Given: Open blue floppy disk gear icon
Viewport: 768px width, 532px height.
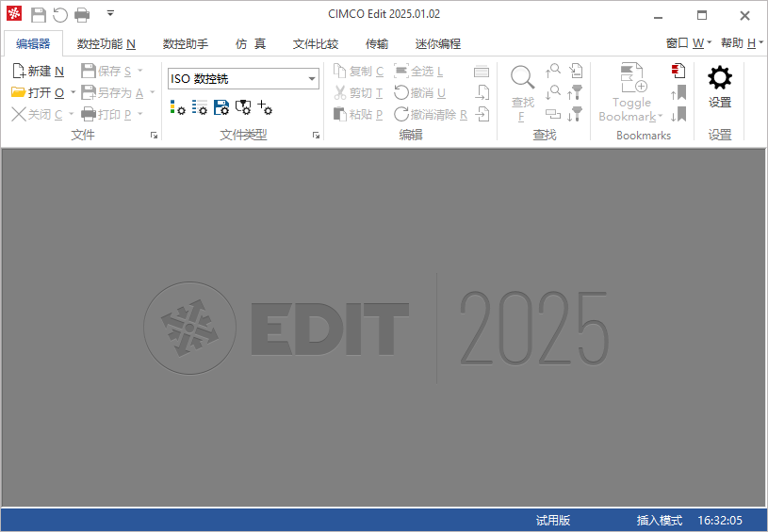Looking at the screenshot, I should [221, 107].
